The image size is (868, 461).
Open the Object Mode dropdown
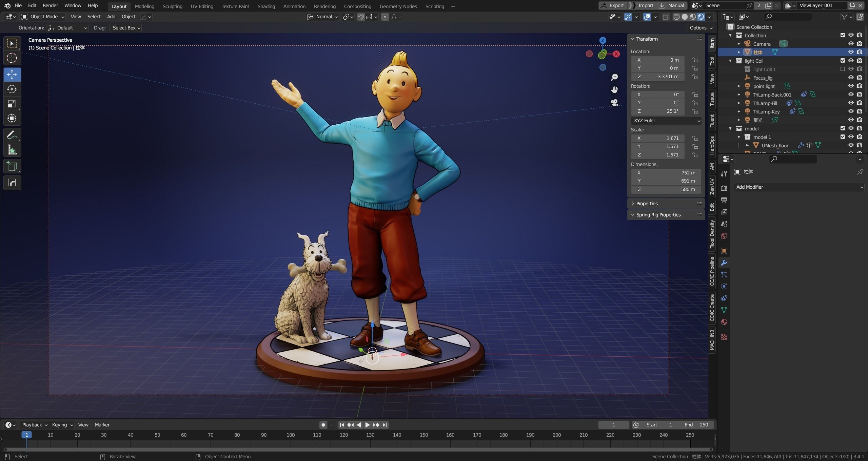[x=43, y=17]
